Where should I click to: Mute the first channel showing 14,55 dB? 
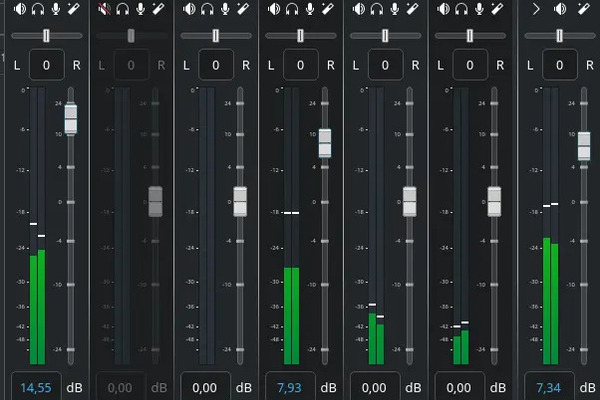20,10
